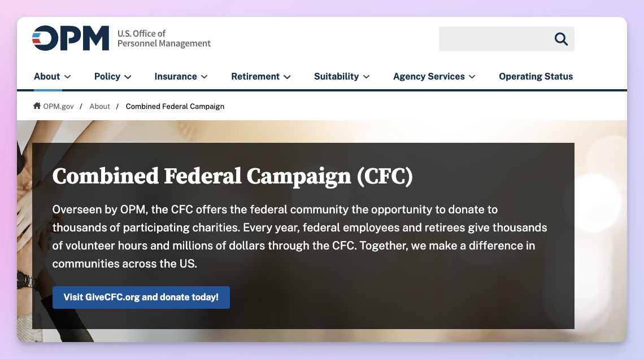
Task: Click About in the breadcrumb trail
Action: tap(100, 106)
